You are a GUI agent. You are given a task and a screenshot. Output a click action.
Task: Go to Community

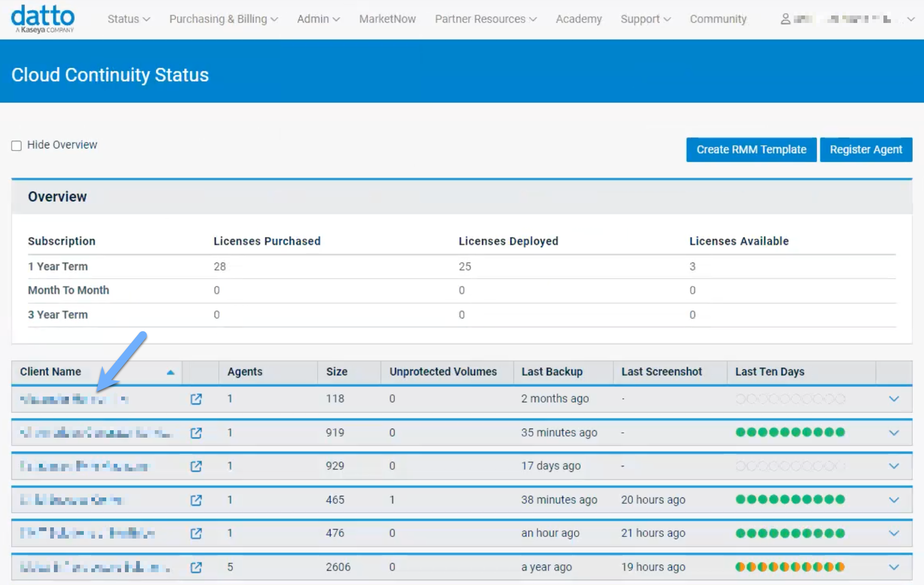[718, 19]
